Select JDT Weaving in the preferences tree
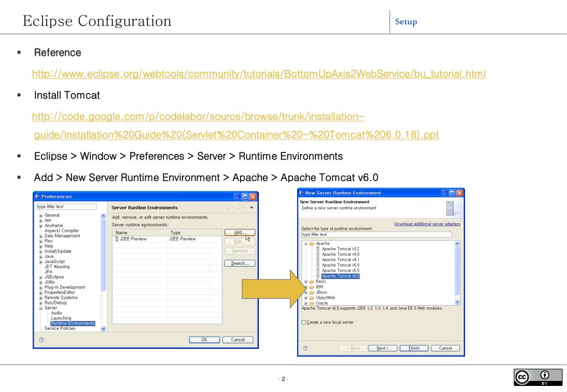567x392 pixels. (57, 267)
